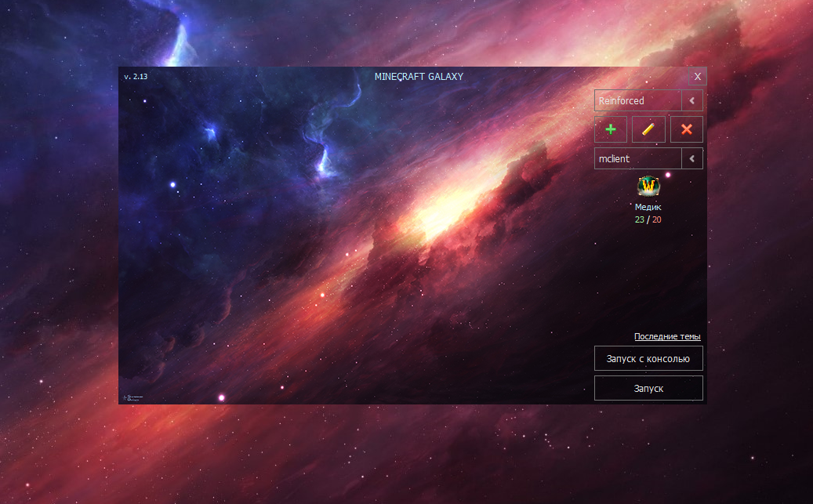Expand the Reinforced dropdown arrow
813x504 pixels.
(x=692, y=101)
